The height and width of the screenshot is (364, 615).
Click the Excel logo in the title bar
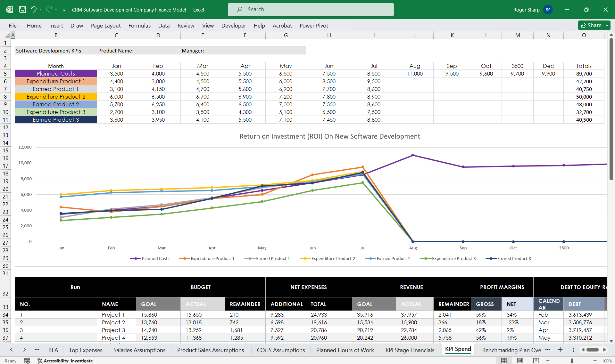(9, 10)
